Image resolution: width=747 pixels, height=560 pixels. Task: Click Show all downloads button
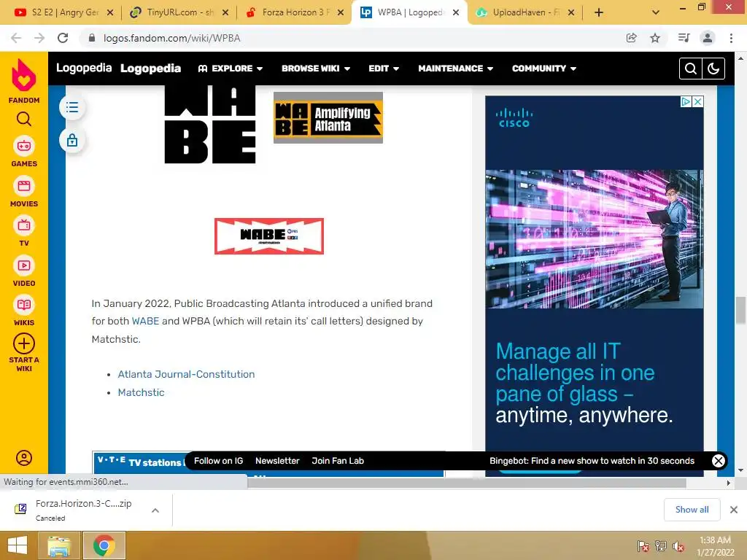pyautogui.click(x=692, y=510)
